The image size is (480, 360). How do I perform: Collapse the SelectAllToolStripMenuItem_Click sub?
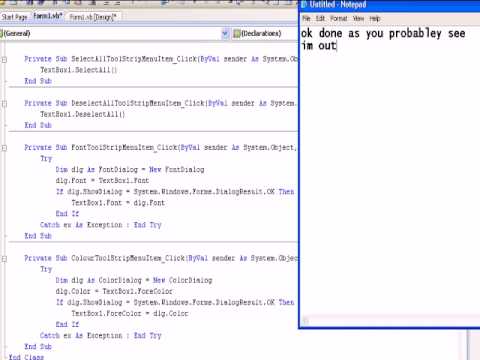(x=4, y=60)
